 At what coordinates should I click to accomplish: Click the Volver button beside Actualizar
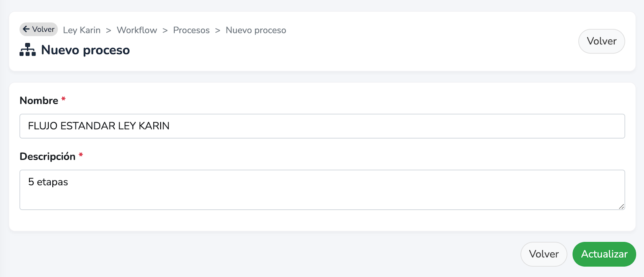pyautogui.click(x=544, y=254)
